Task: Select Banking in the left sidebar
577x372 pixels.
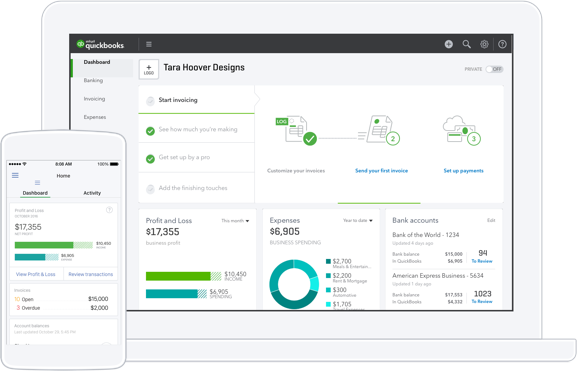Action: point(93,80)
